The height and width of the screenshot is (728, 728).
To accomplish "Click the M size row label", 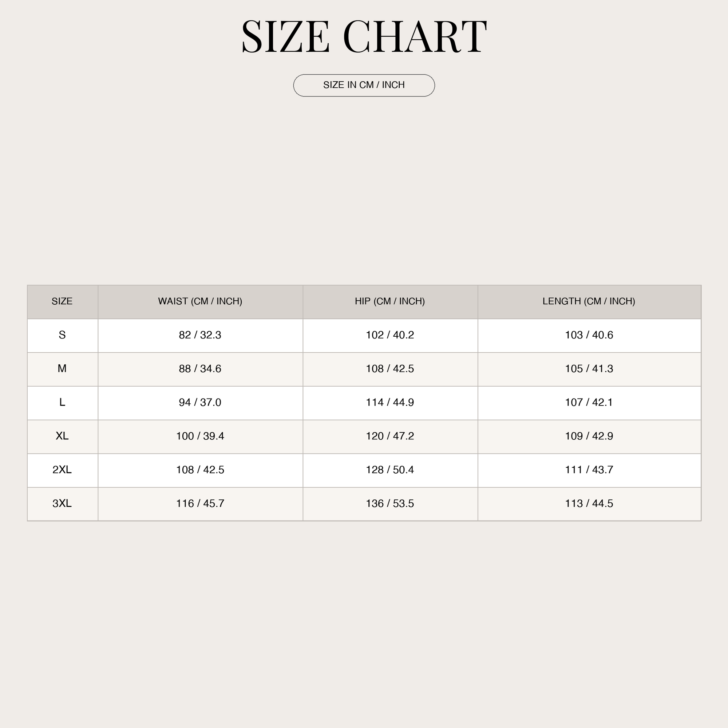I will point(62,368).
